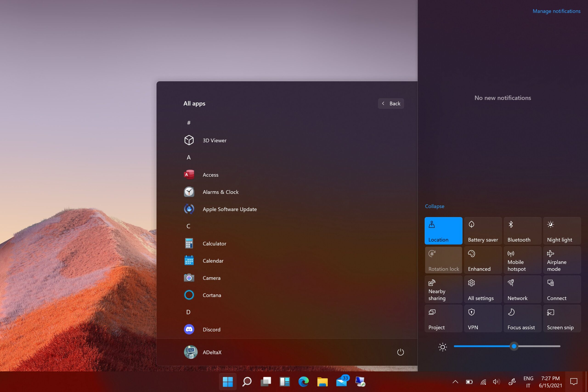Open the 3D Viewer app

point(214,140)
